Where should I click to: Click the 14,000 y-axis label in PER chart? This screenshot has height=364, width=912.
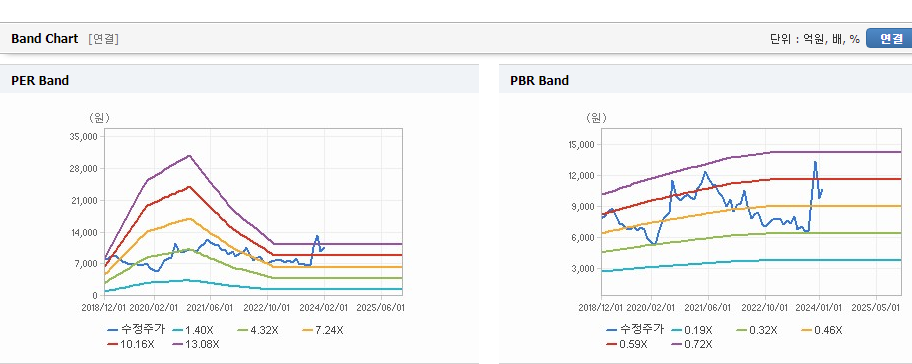[x=84, y=233]
